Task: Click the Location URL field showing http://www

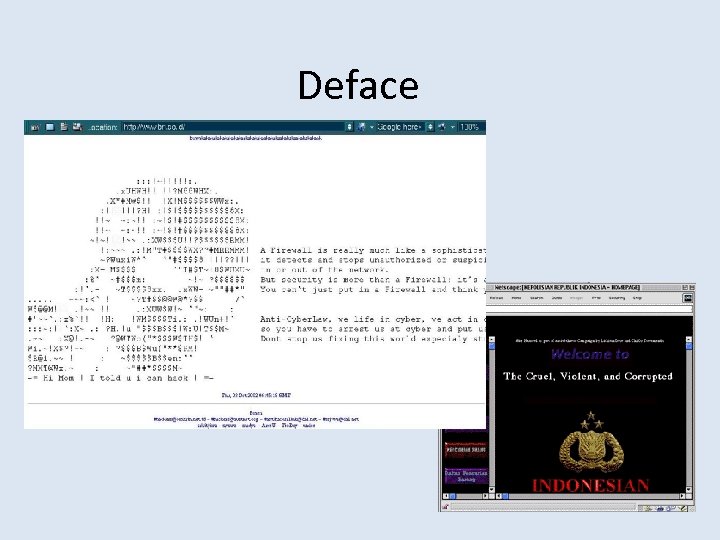Action: tap(233, 127)
